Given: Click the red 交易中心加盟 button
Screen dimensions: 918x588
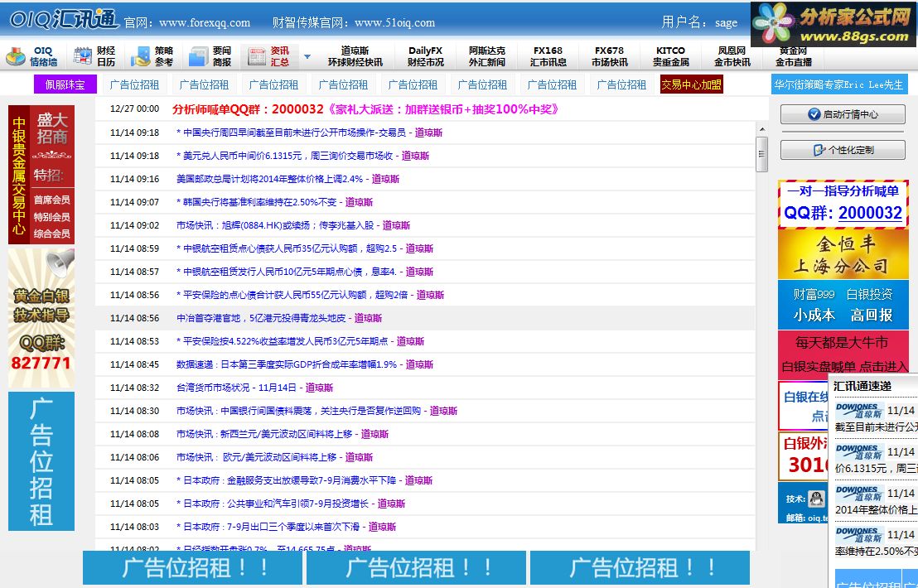Looking at the screenshot, I should tap(692, 84).
